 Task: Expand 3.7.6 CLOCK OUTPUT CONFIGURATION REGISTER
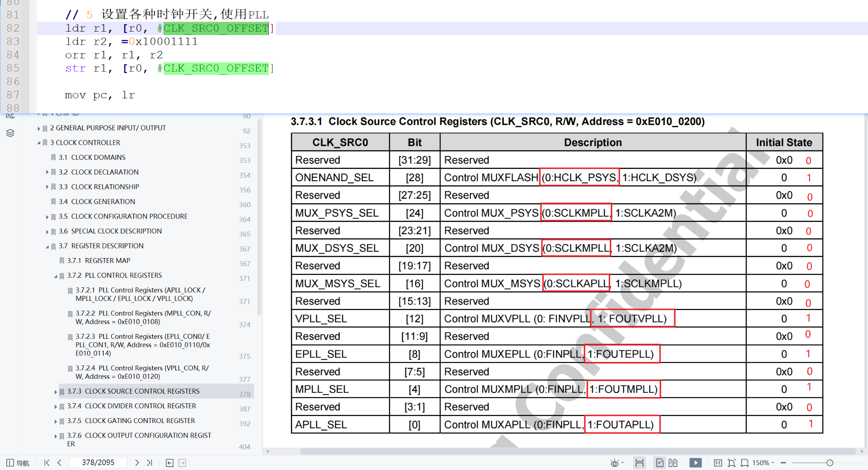click(56, 436)
